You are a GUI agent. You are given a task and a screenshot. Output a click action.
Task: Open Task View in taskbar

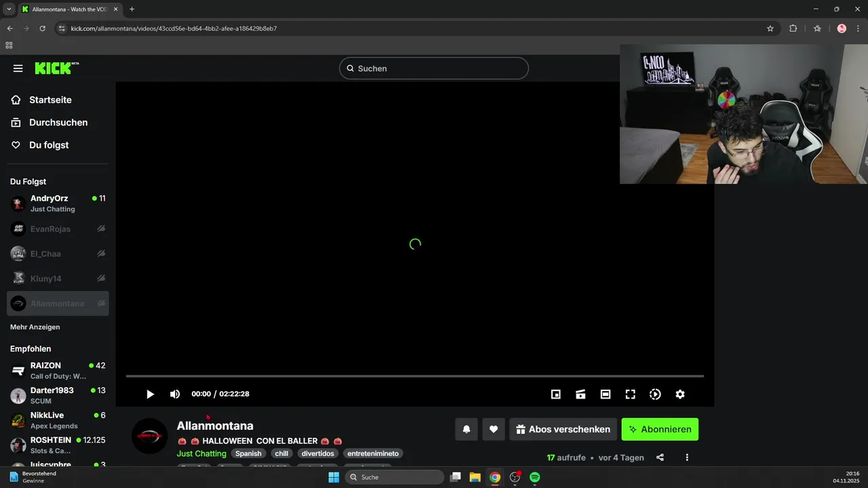[456, 477]
